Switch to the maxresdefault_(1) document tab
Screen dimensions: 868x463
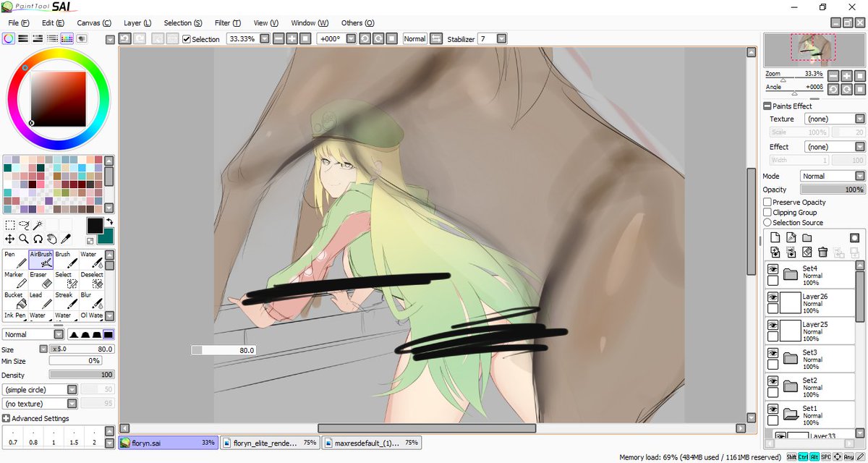point(371,442)
